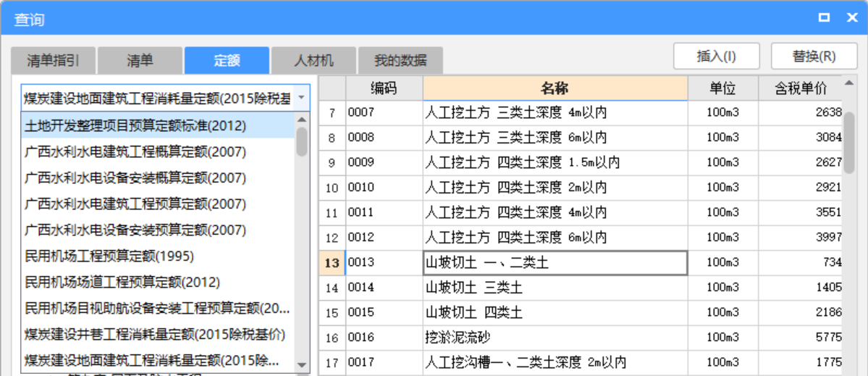Maximize the 查询 dialog window
This screenshot has height=376, width=868.
tap(824, 17)
